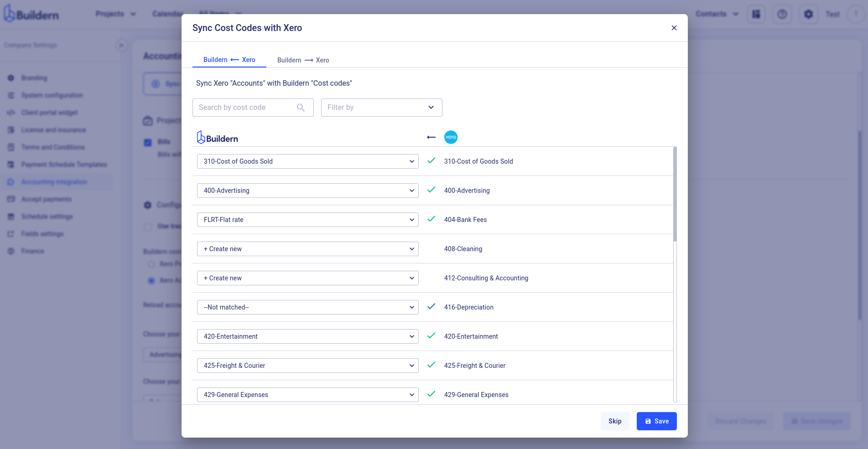
Task: Open System configuration in the sidebar
Action: pos(52,95)
